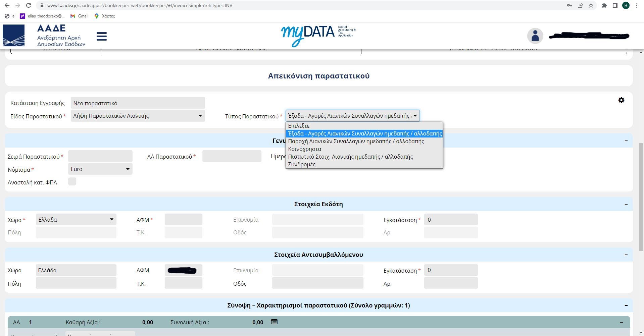Open the hamburger navigation menu
This screenshot has width=644, height=336.
pos(101,36)
